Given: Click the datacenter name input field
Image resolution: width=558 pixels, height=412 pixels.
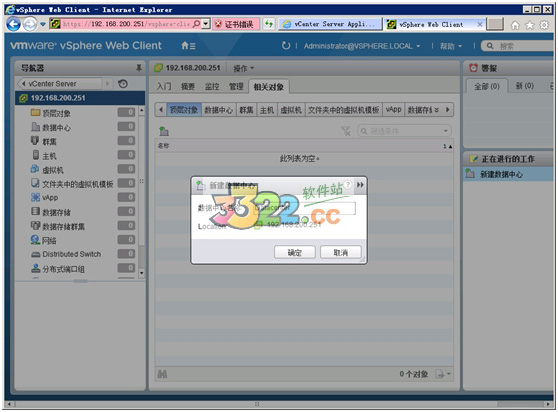Looking at the screenshot, I should pyautogui.click(x=304, y=208).
